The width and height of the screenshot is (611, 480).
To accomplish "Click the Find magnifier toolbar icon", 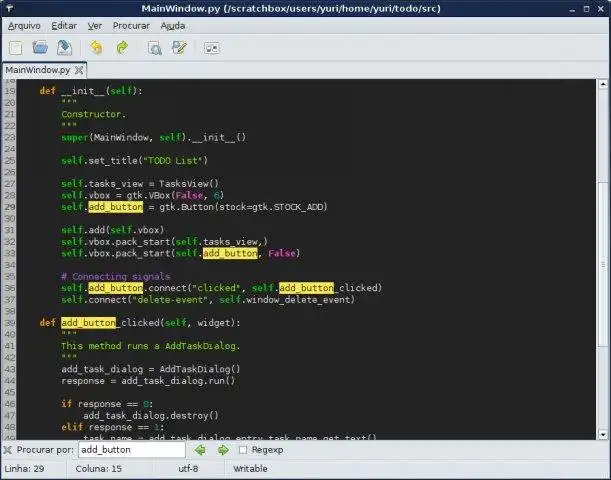I will 154,47.
